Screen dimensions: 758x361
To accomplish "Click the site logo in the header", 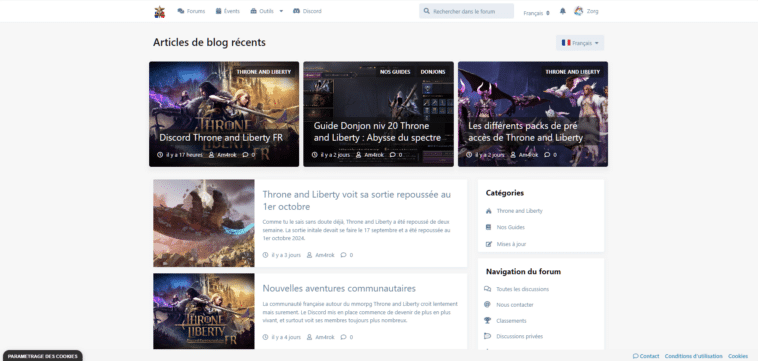I will (x=160, y=12).
